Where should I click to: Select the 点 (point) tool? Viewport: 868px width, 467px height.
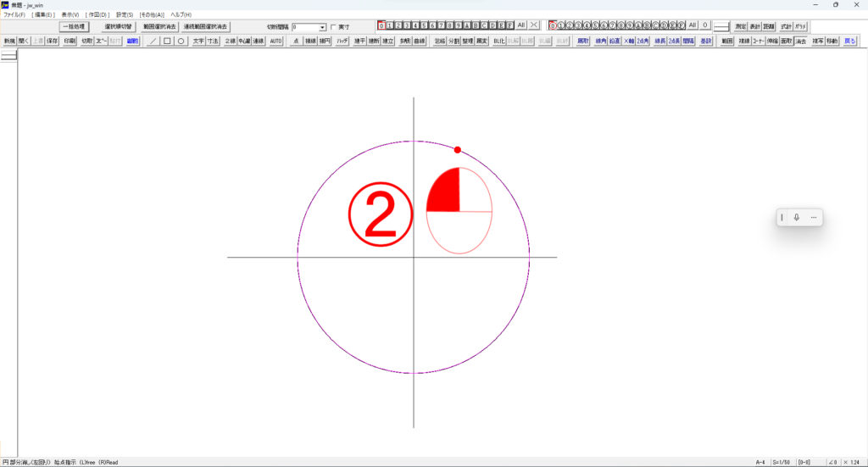point(296,41)
